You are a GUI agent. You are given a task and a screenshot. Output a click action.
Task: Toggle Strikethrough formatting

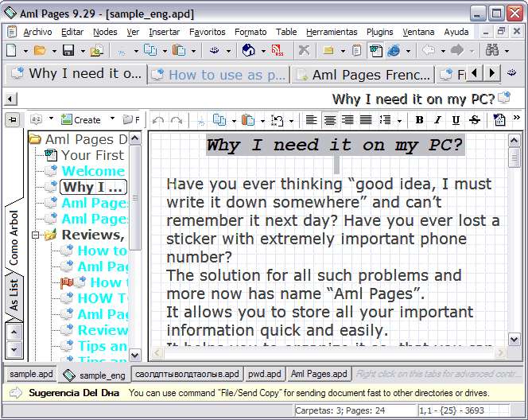point(475,120)
